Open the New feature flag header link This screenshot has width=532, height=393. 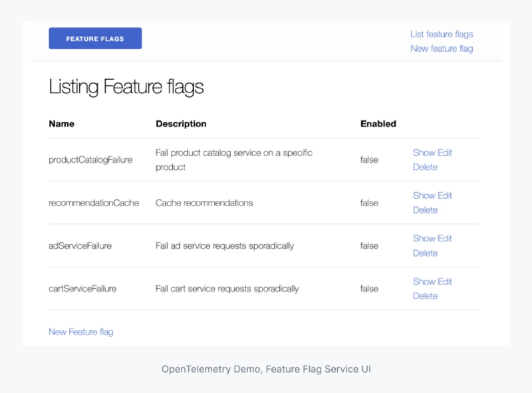click(x=442, y=49)
